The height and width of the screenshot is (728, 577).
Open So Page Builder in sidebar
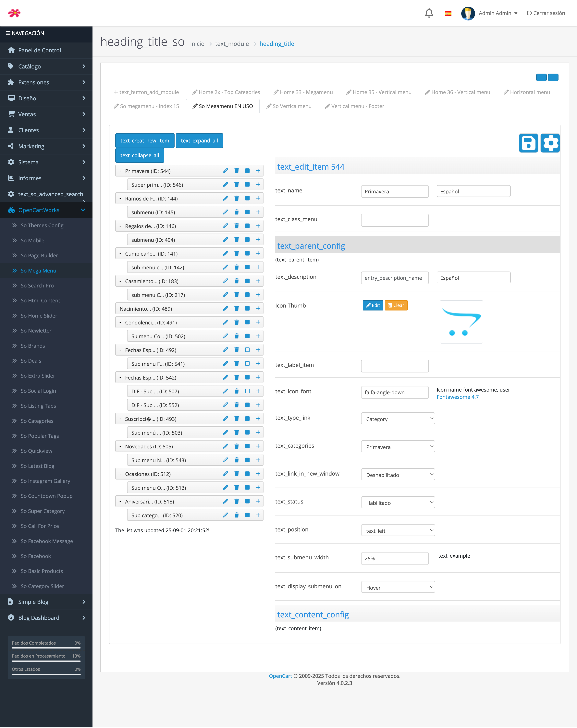(x=39, y=256)
